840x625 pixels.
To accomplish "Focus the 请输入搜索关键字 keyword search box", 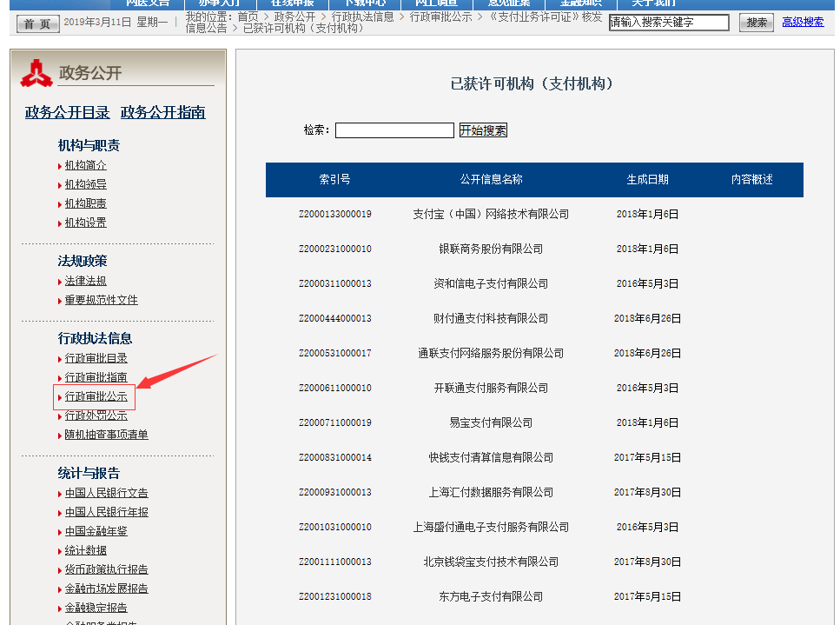I will (669, 23).
